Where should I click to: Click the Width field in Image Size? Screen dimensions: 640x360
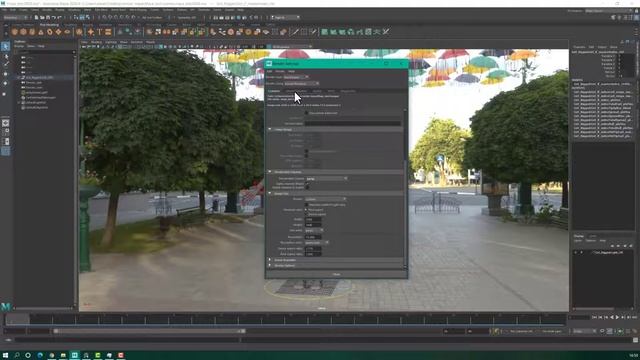pyautogui.click(x=313, y=220)
